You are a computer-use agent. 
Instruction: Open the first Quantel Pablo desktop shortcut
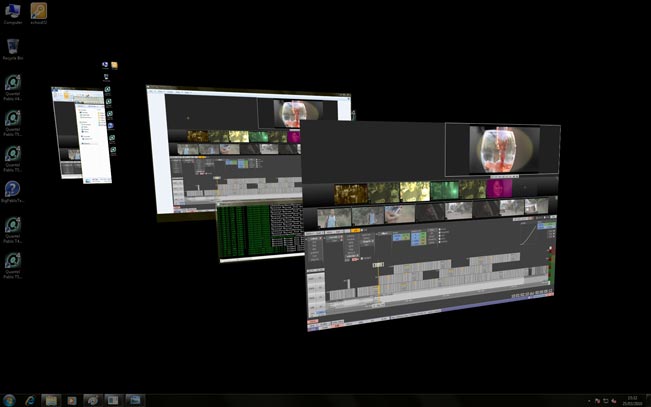(x=13, y=83)
